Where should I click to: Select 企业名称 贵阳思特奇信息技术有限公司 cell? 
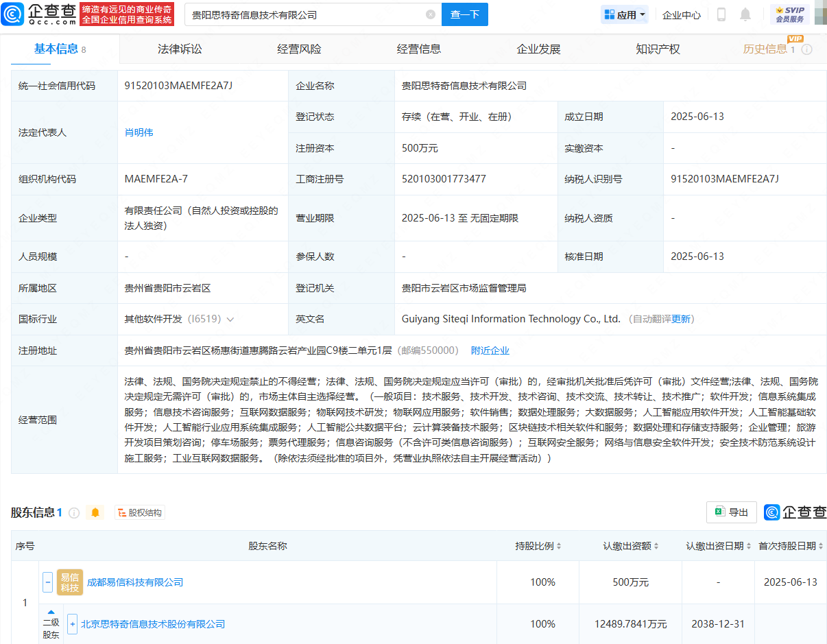pyautogui.click(x=464, y=86)
